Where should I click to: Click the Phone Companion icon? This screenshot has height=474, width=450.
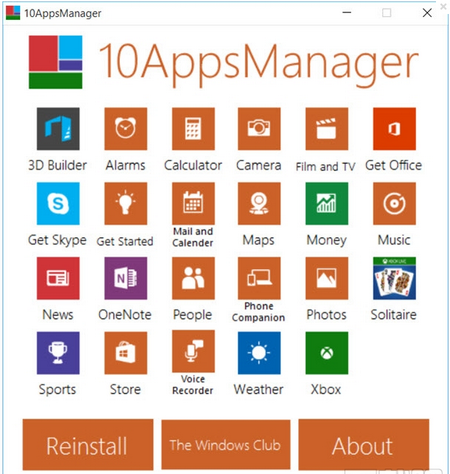tap(259, 278)
